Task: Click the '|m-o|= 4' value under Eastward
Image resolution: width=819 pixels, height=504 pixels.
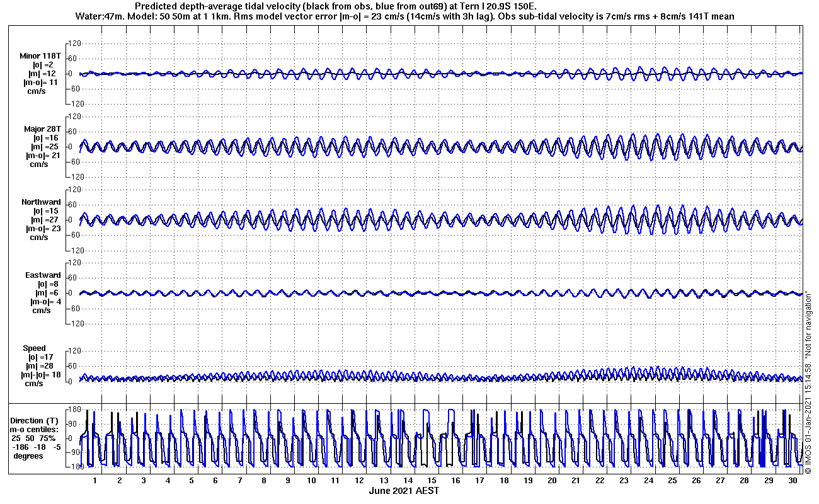Action: click(45, 302)
